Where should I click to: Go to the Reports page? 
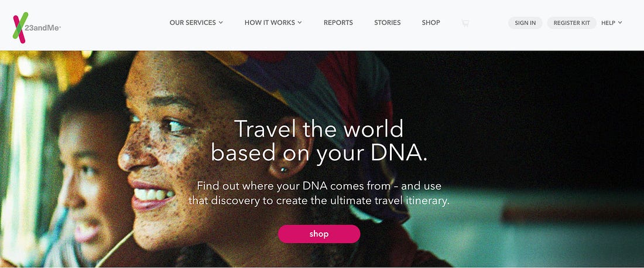[x=338, y=23]
